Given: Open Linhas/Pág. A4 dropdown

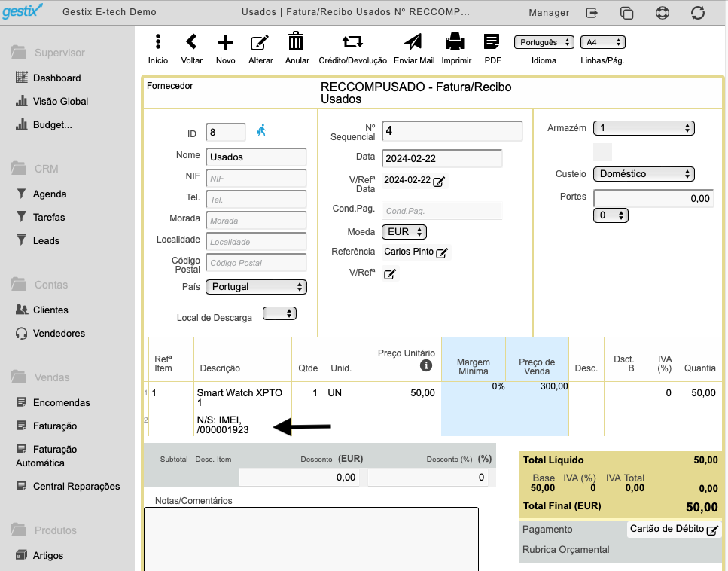Looking at the screenshot, I should click(x=602, y=42).
